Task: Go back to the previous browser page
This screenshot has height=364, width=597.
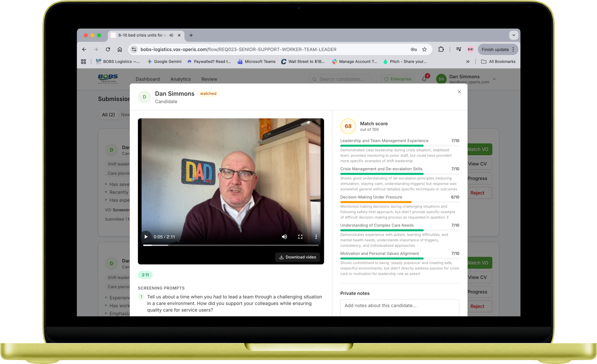Action: click(x=84, y=49)
